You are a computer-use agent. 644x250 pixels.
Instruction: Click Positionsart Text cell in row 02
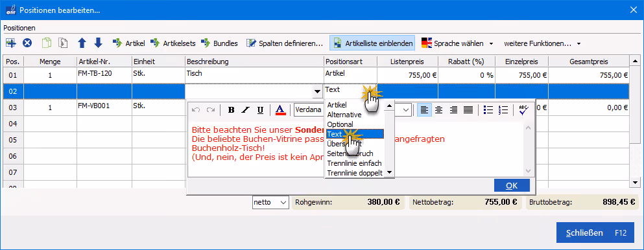pyautogui.click(x=350, y=91)
